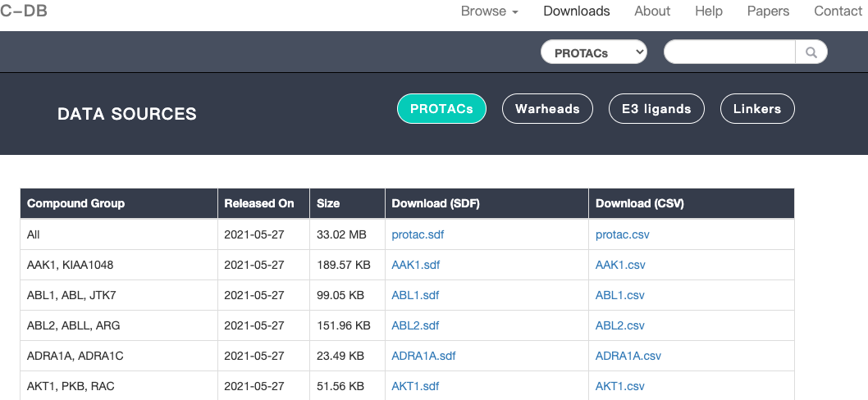Open the Papers menu item
Screen dimensions: 868x400
pyautogui.click(x=768, y=11)
